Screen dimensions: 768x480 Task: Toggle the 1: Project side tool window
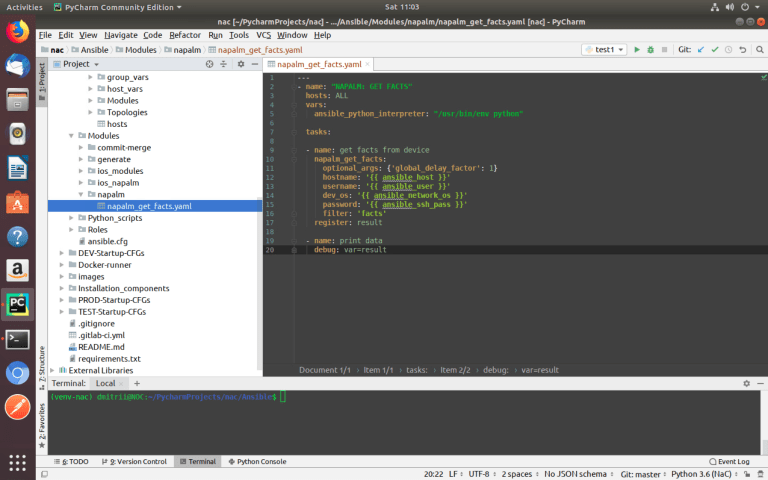[x=42, y=81]
